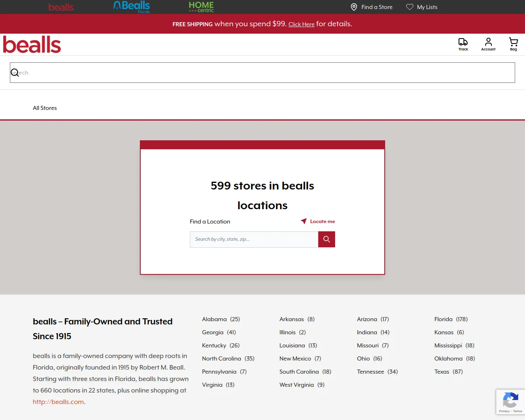The image size is (525, 420).
Task: Open Indiana store locations
Action: click(x=373, y=332)
